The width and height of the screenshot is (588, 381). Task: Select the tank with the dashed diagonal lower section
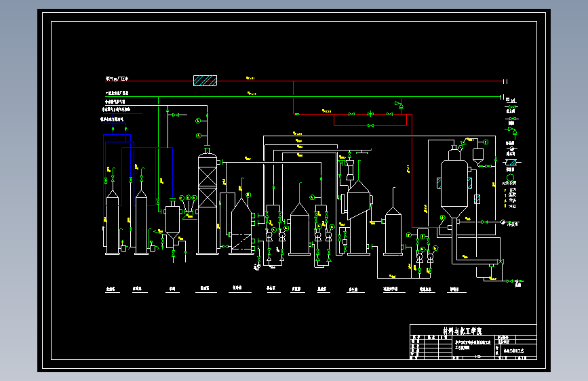point(241,226)
